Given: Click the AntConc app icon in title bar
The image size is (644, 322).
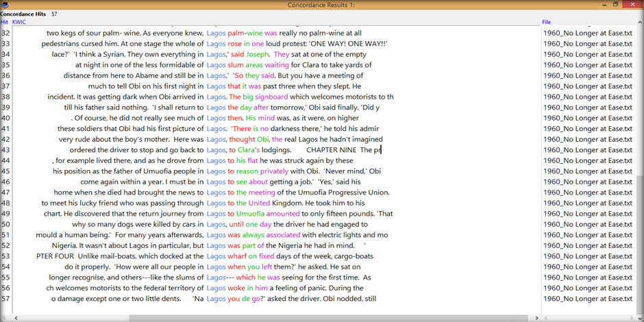Looking at the screenshot, I should click(3, 5).
